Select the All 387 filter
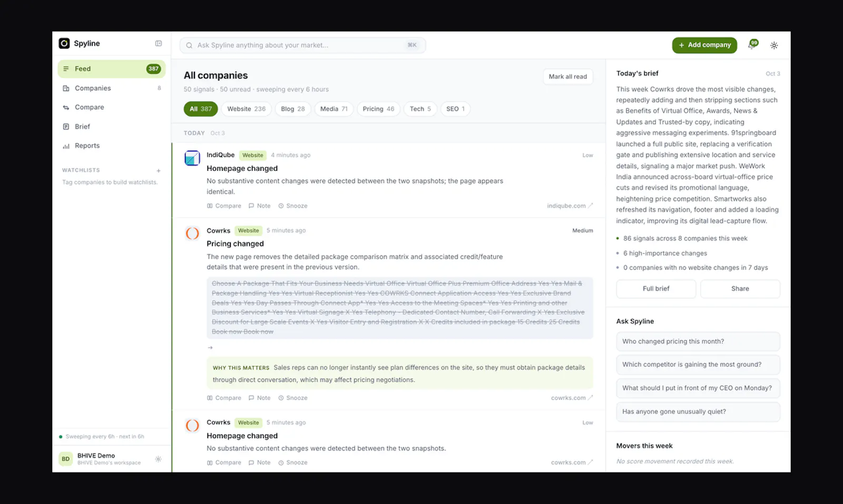This screenshot has width=843, height=504. (201, 109)
